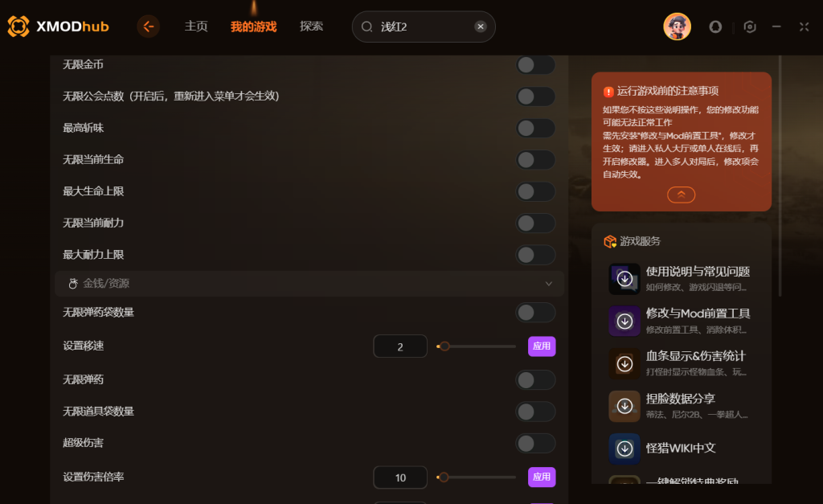The height and width of the screenshot is (504, 823).
Task: Open the user avatar profile
Action: (x=677, y=27)
